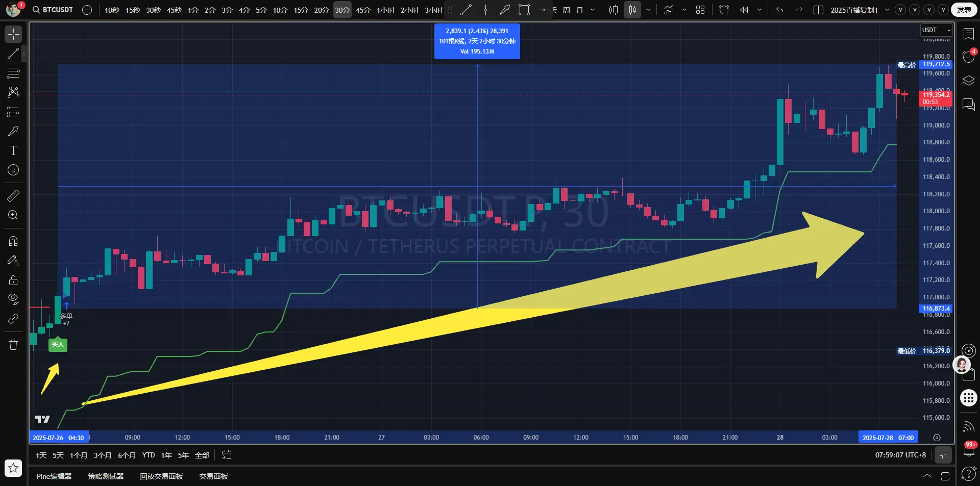Toggle lock all drawings
980x486 pixels.
13,280
